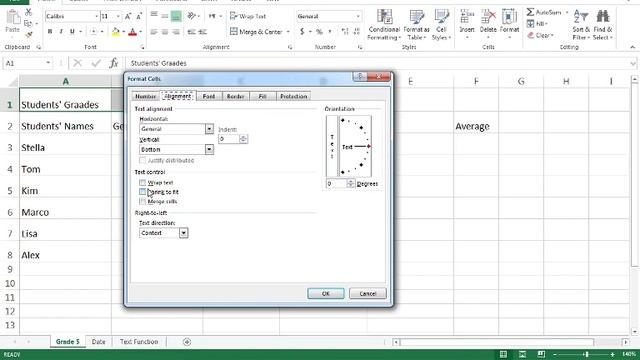Click the Align Left icon in ribbon
The width and height of the screenshot is (640, 360).
[154, 31]
